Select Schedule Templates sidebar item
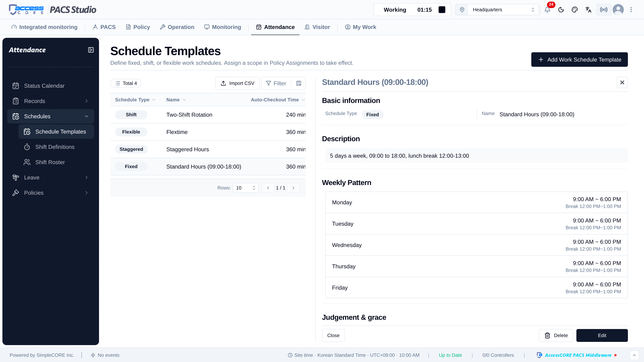This screenshot has width=644, height=362. tap(56, 132)
